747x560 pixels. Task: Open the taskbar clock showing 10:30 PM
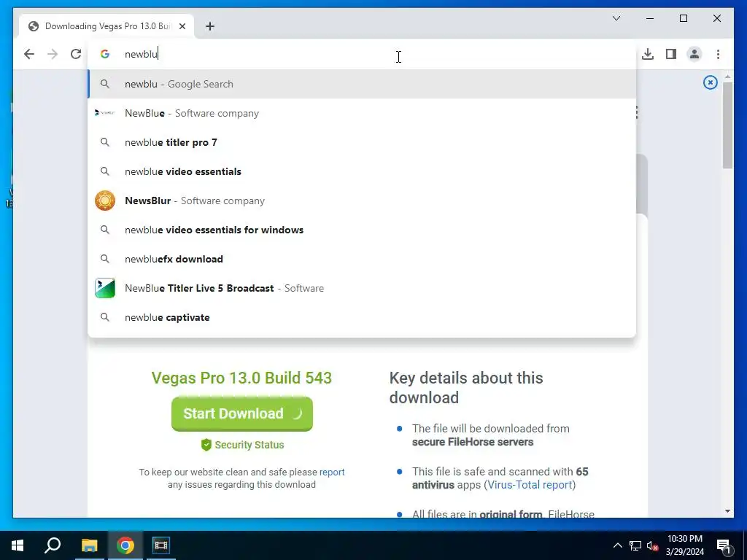tap(684, 545)
